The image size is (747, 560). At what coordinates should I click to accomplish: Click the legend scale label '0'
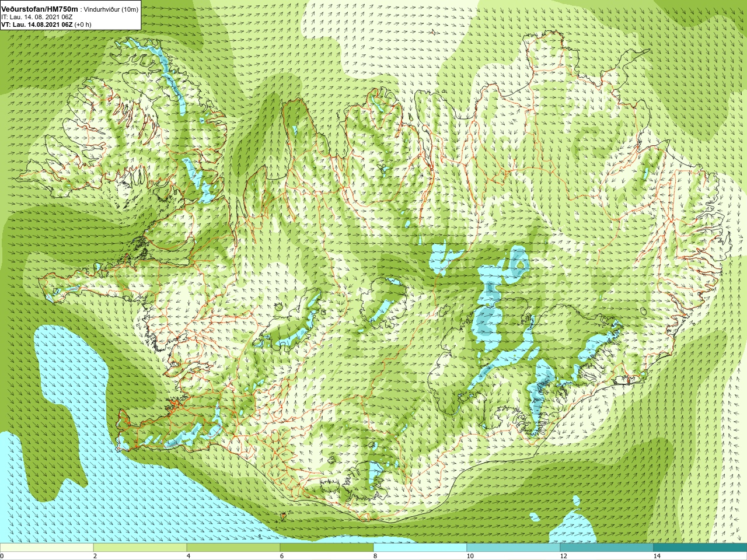(2, 556)
